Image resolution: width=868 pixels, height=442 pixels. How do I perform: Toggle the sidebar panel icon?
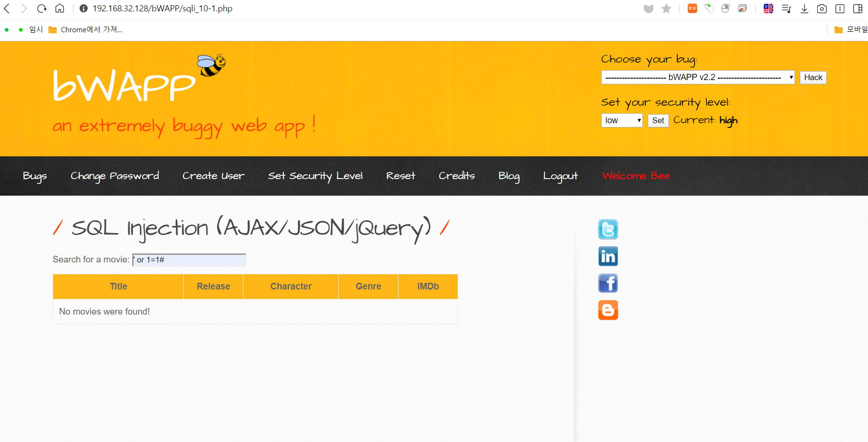pos(840,9)
